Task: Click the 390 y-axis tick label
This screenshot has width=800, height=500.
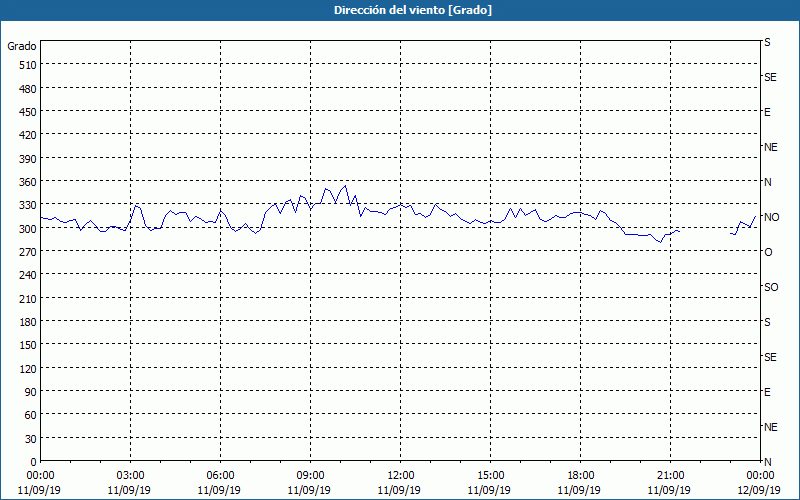Action: click(28, 159)
